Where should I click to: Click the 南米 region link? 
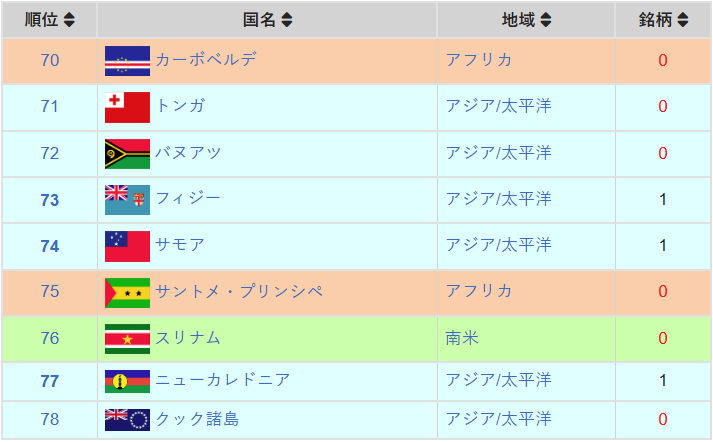462,338
